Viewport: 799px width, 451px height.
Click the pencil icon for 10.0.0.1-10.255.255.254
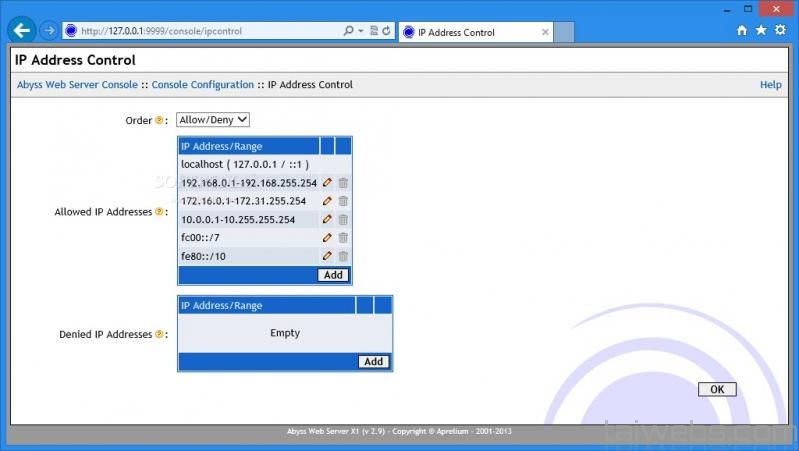pos(327,219)
